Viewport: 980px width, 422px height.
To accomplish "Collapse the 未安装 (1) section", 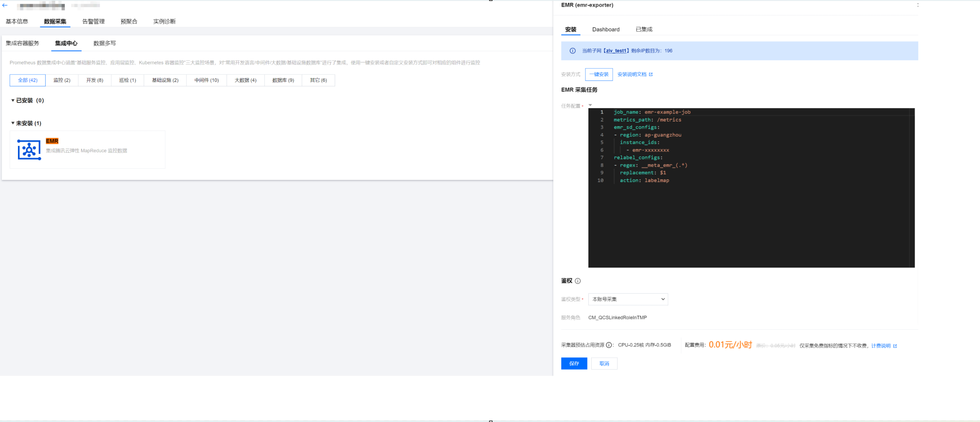I will [13, 123].
